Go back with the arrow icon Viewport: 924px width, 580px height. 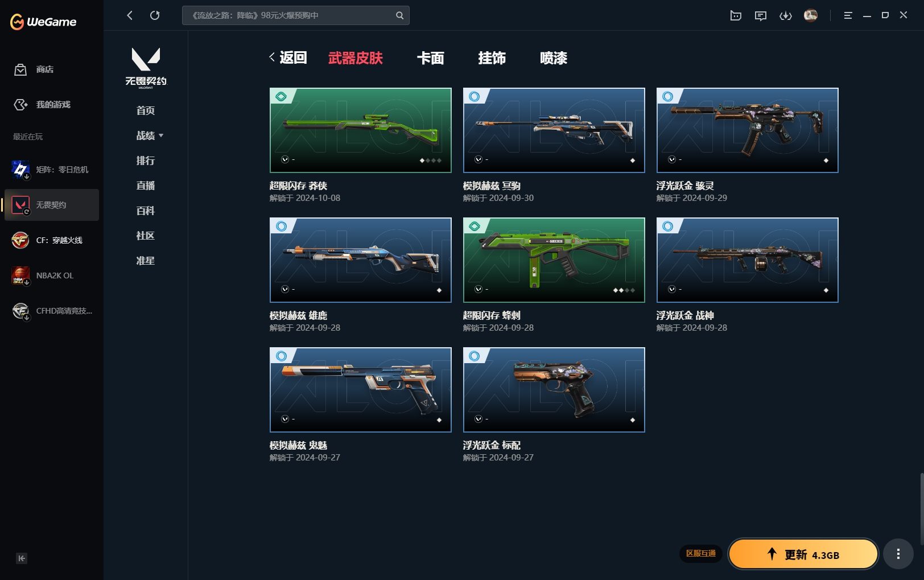point(130,15)
